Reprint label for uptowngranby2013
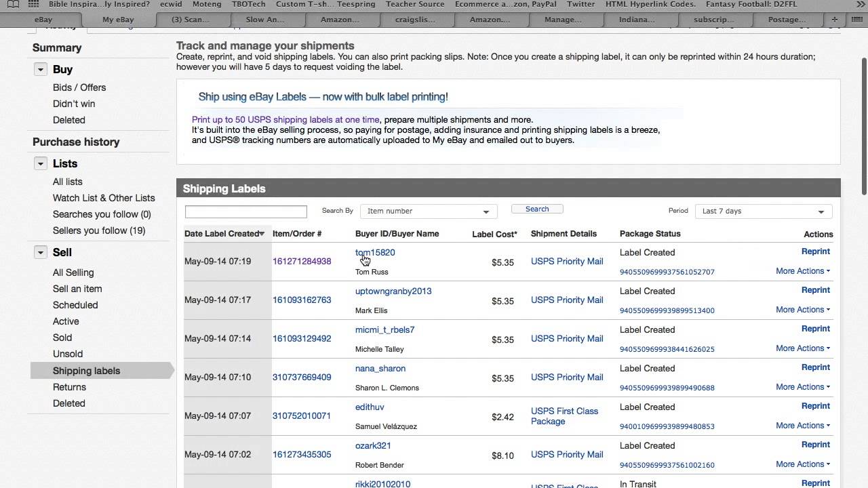868x488 pixels. coord(816,290)
